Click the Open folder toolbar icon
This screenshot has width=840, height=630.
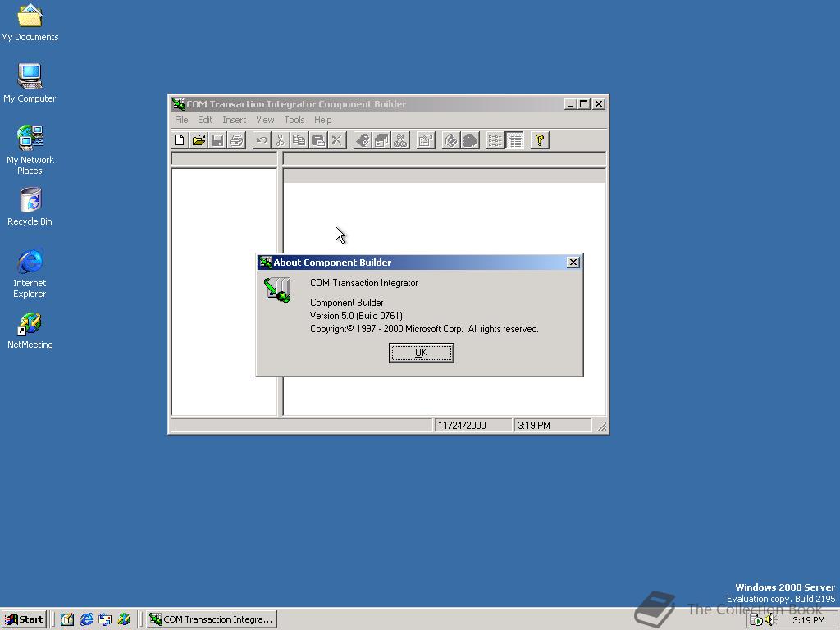tap(199, 140)
